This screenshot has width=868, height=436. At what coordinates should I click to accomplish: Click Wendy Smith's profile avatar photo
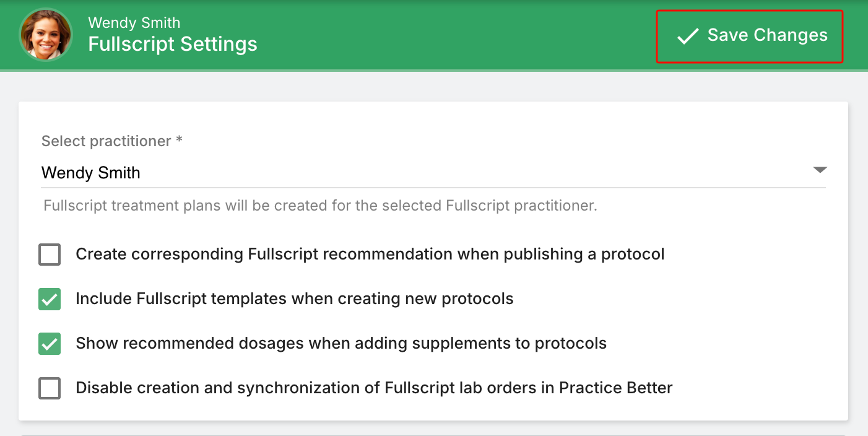(46, 35)
